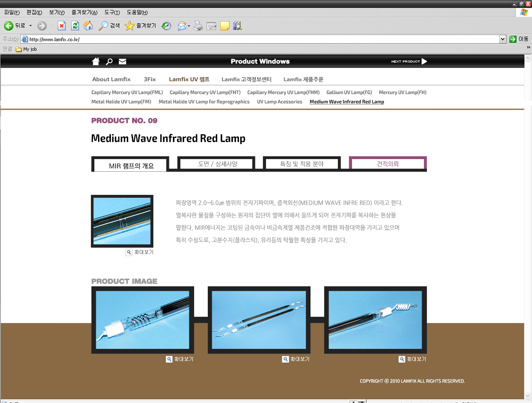Screen dimensions: 532x403
Task: Open the site search magnifier icon
Action: (x=109, y=61)
